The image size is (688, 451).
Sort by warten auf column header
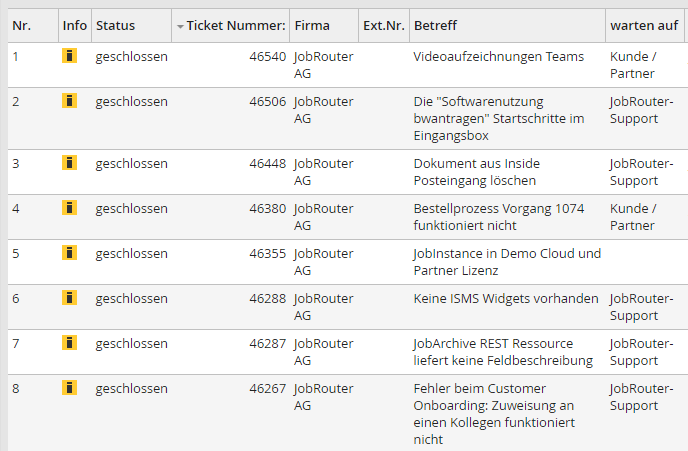[644, 25]
